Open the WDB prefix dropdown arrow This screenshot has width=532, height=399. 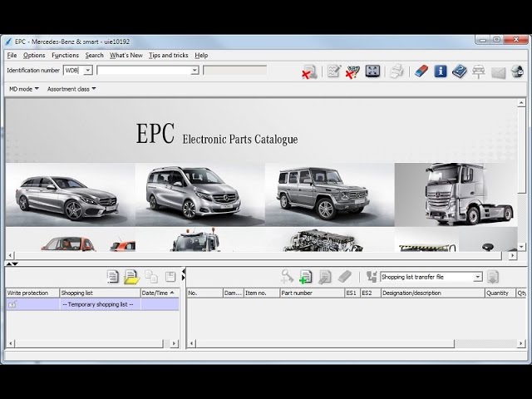(88, 70)
